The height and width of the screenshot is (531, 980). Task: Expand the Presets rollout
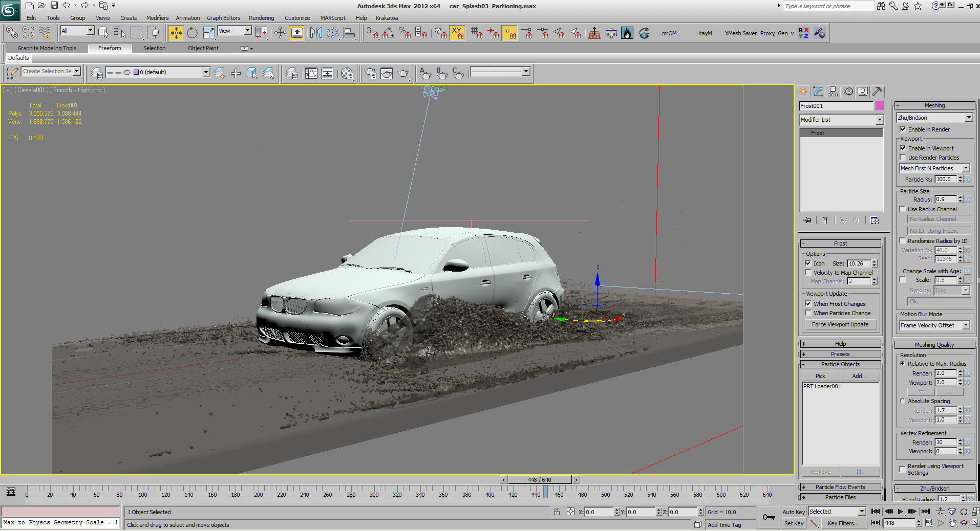pyautogui.click(x=840, y=354)
